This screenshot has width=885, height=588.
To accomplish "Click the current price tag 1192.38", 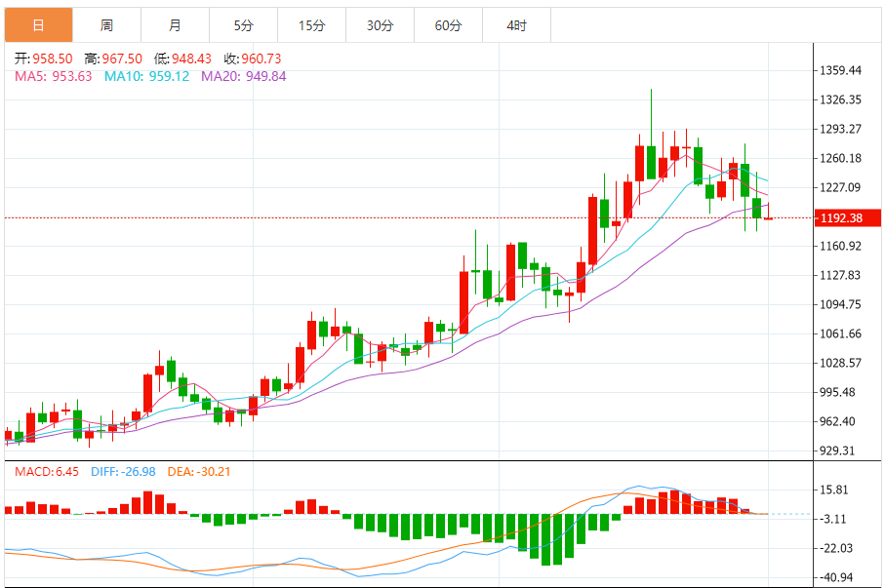I will click(842, 217).
